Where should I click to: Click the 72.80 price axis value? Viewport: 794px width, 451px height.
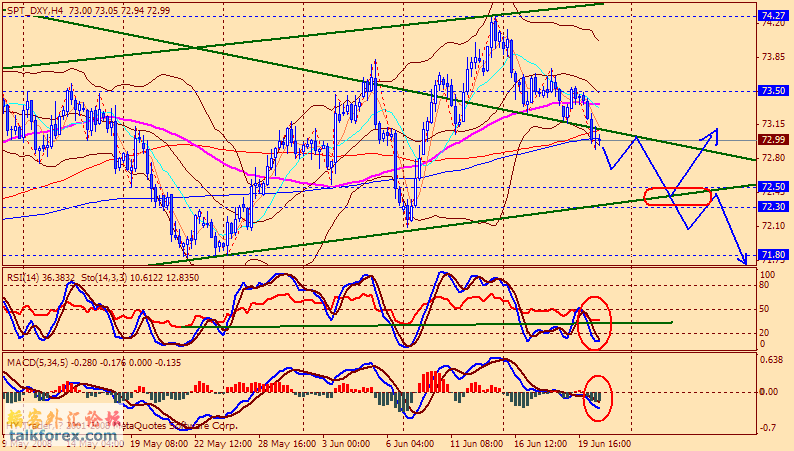773,157
